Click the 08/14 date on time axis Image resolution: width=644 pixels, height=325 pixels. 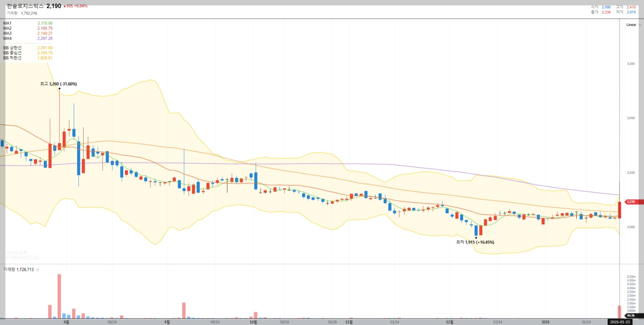point(112,322)
